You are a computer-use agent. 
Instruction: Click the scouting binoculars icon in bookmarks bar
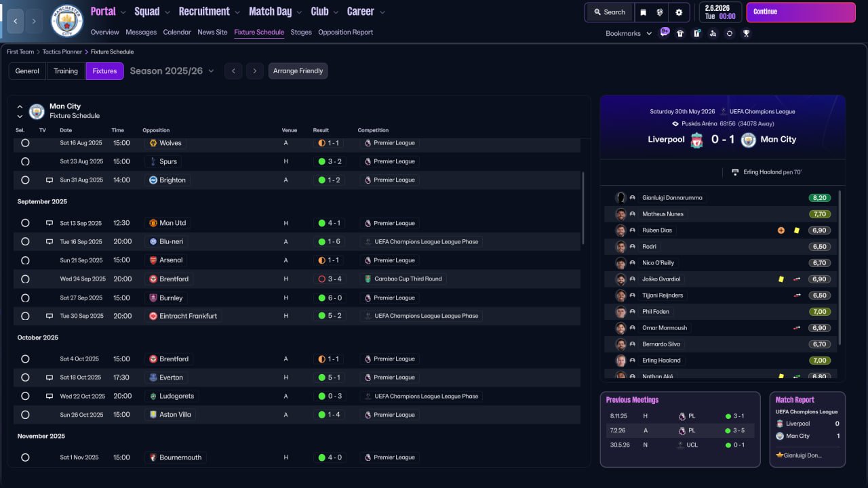pyautogui.click(x=713, y=33)
